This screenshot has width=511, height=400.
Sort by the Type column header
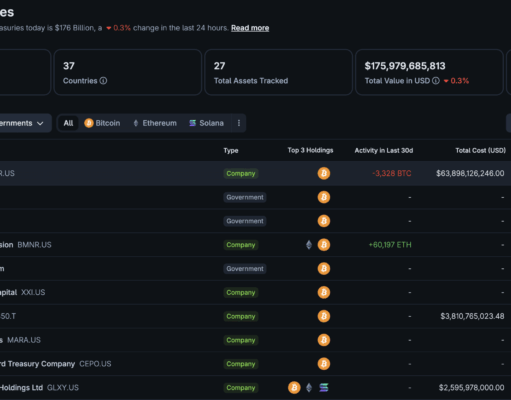231,151
